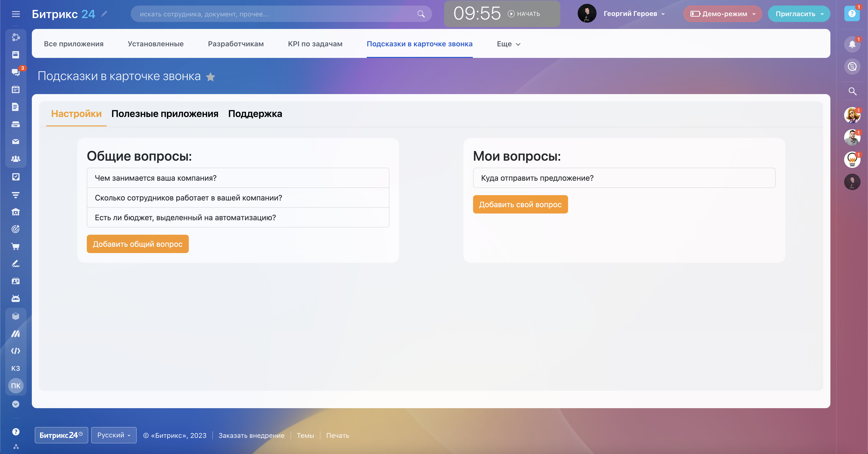Switch to the Полезные приложения tab
The image size is (868, 454).
tap(165, 114)
